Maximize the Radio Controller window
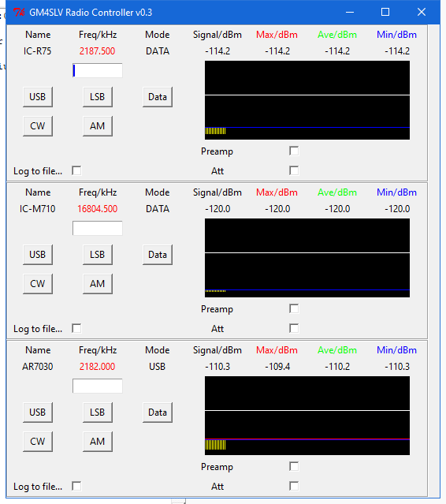The height and width of the screenshot is (504, 446). click(x=385, y=12)
